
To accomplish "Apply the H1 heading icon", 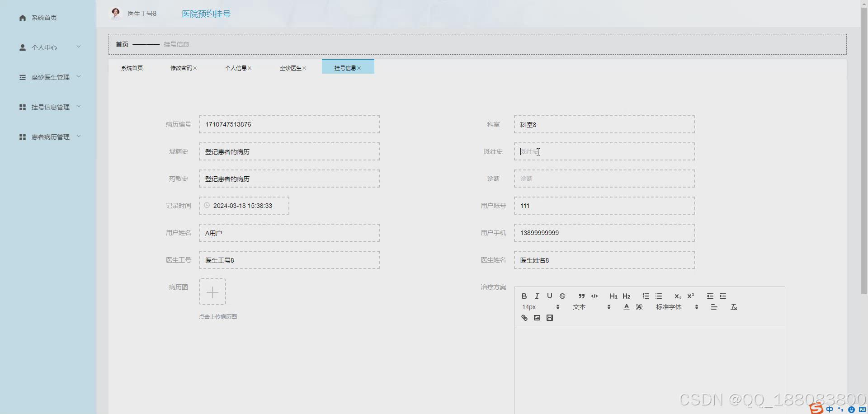I will [613, 296].
